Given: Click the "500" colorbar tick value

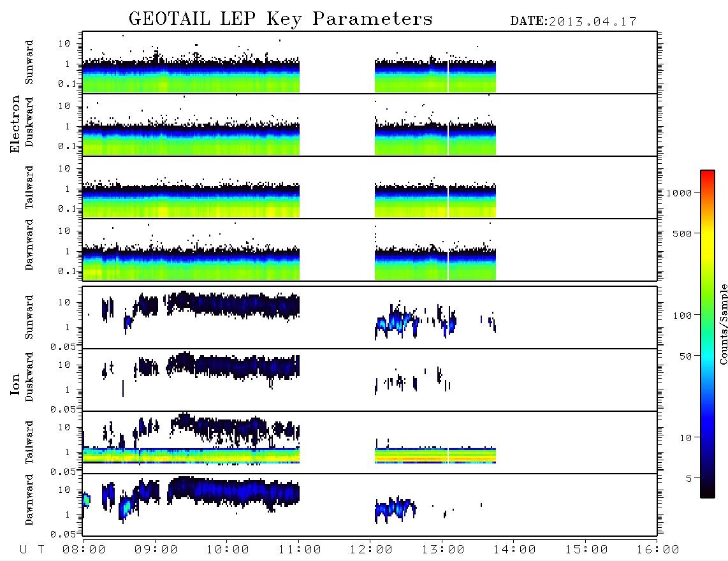Looking at the screenshot, I should [682, 234].
